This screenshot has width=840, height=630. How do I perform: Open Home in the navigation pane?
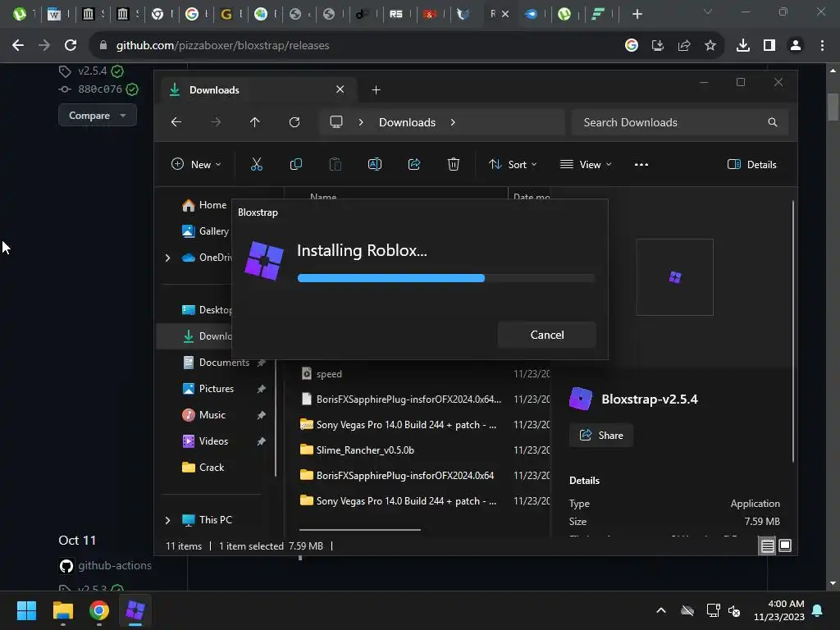(x=203, y=204)
